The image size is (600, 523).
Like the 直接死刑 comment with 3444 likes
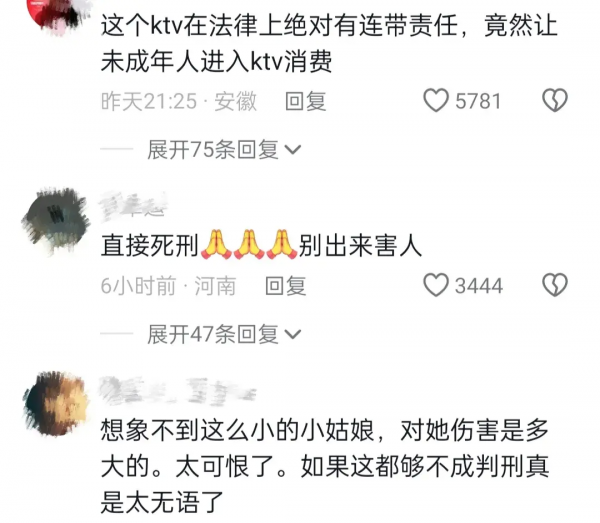[x=435, y=285]
